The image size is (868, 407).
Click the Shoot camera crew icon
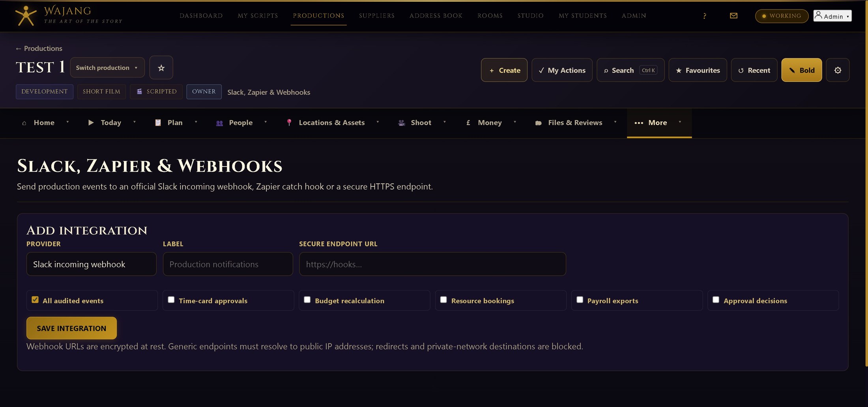[x=402, y=123]
